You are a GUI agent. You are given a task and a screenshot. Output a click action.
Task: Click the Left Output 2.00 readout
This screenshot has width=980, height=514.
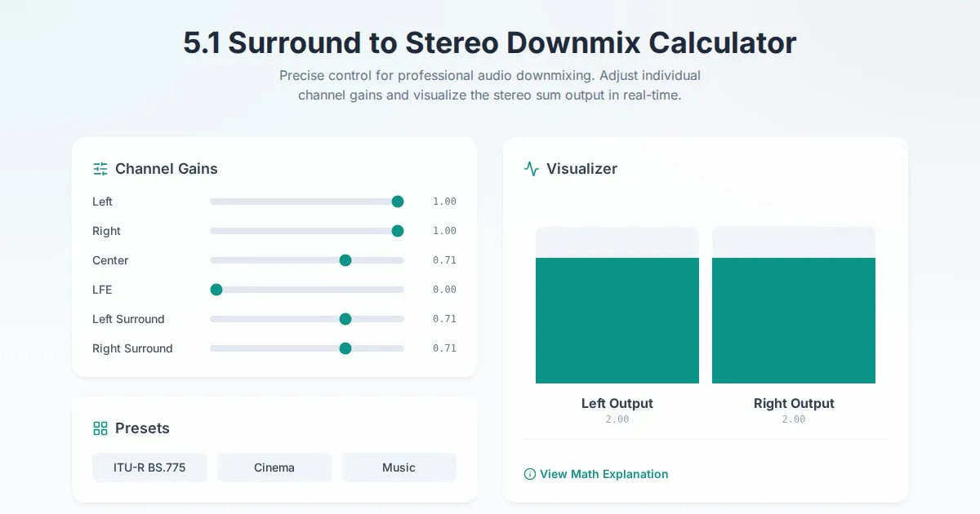click(617, 419)
